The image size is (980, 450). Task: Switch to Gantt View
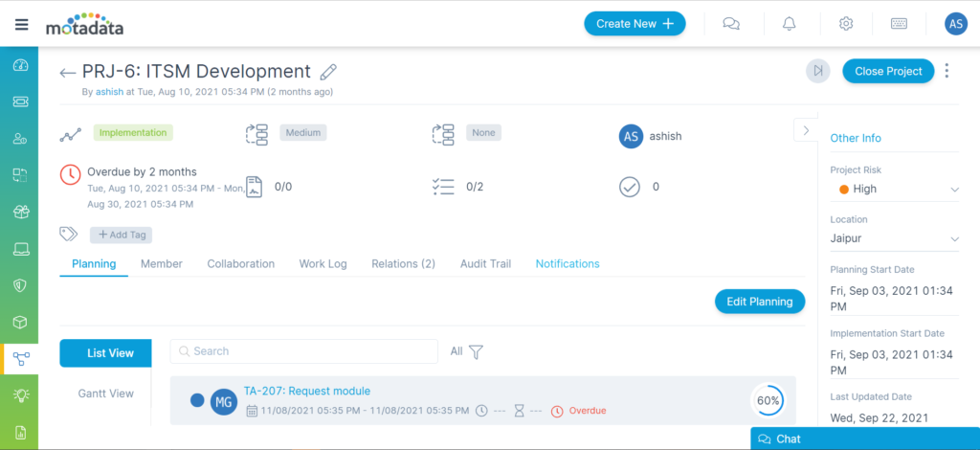coord(105,394)
